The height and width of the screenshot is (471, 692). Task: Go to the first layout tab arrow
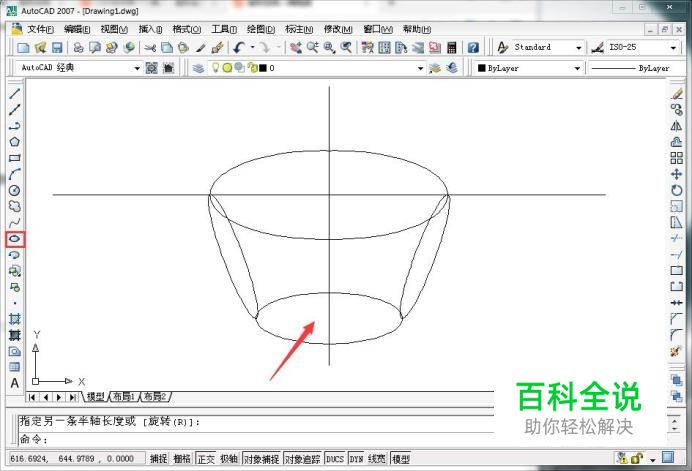pyautogui.click(x=32, y=397)
